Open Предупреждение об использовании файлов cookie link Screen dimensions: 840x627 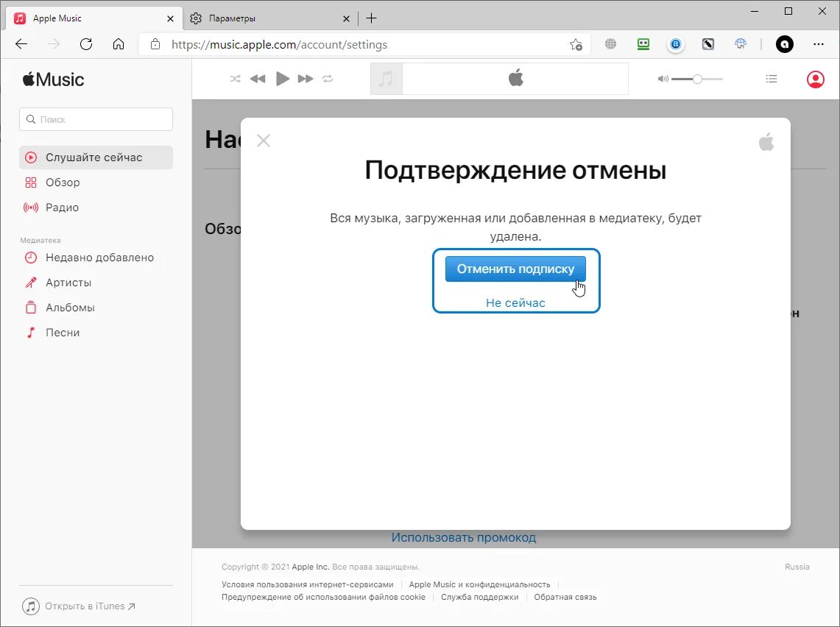pyautogui.click(x=324, y=597)
